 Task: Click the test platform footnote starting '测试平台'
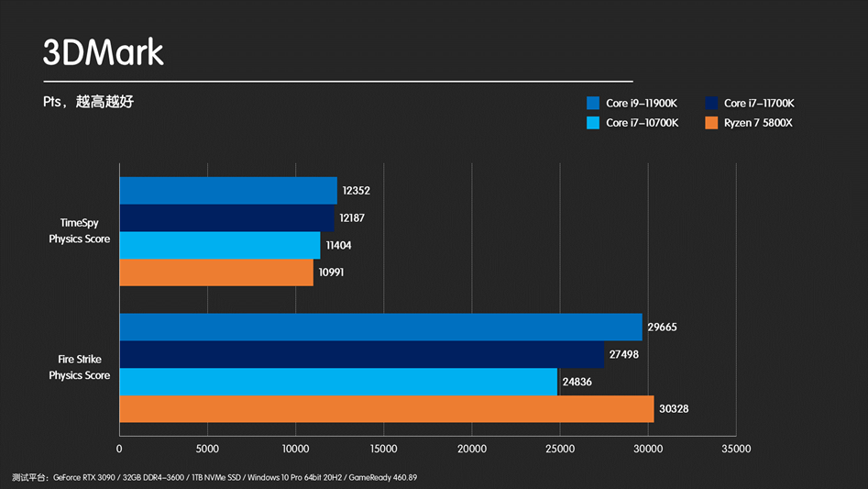(x=214, y=477)
